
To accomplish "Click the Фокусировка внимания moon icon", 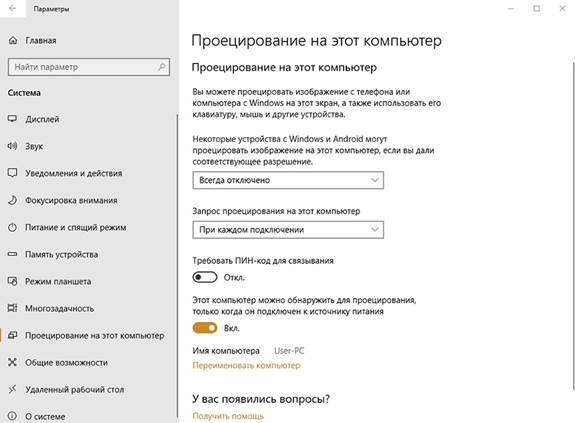I will click(12, 200).
